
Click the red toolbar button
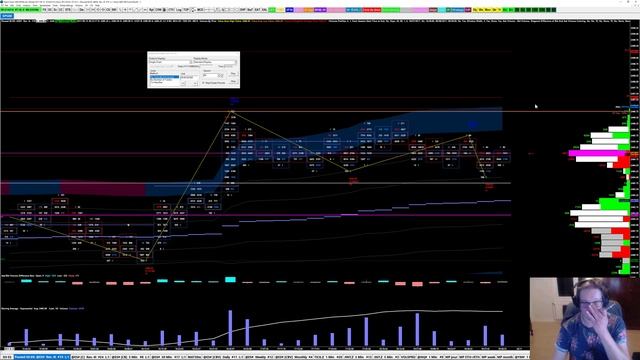click(372, 9)
